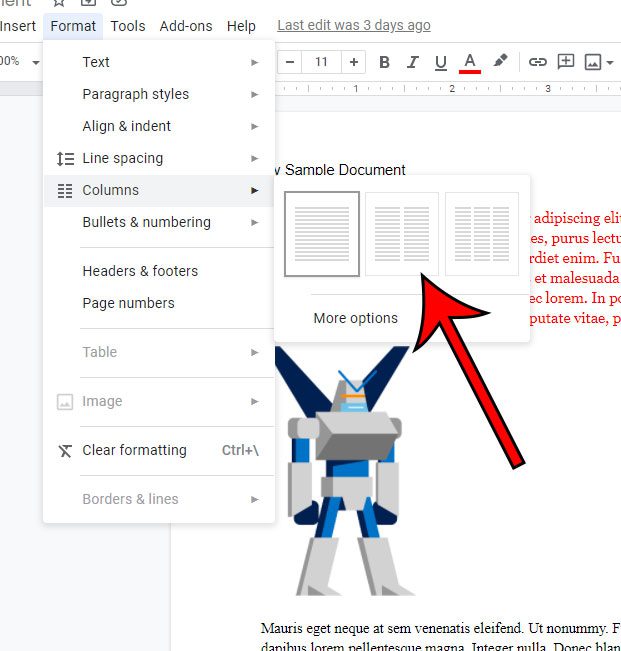This screenshot has height=651, width=621.
Task: Open the 'Last edit was 3 days ago' link
Action: coord(354,26)
